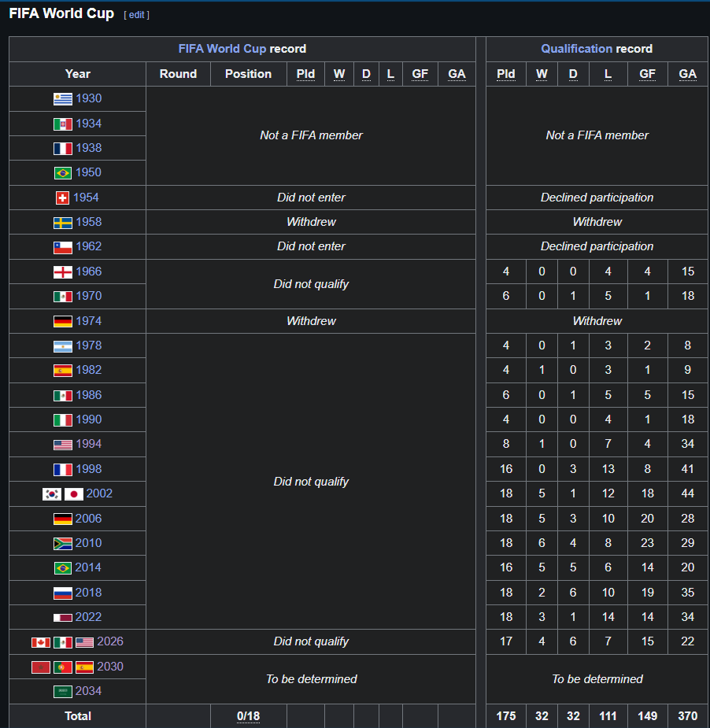710x728 pixels.
Task: Open the 2010 World Cup link
Action: (x=88, y=543)
